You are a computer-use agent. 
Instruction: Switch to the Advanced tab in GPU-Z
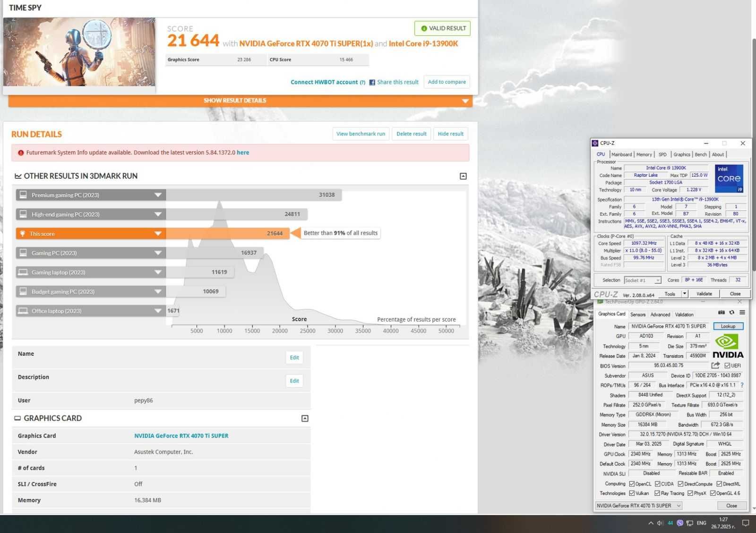pos(660,314)
